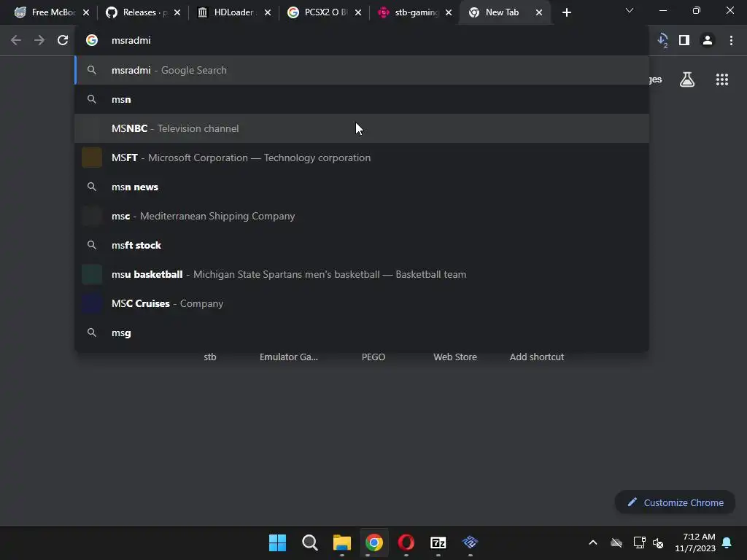Open 7-Zip from the taskbar
Viewport: 747px width, 560px height.
[x=438, y=542]
